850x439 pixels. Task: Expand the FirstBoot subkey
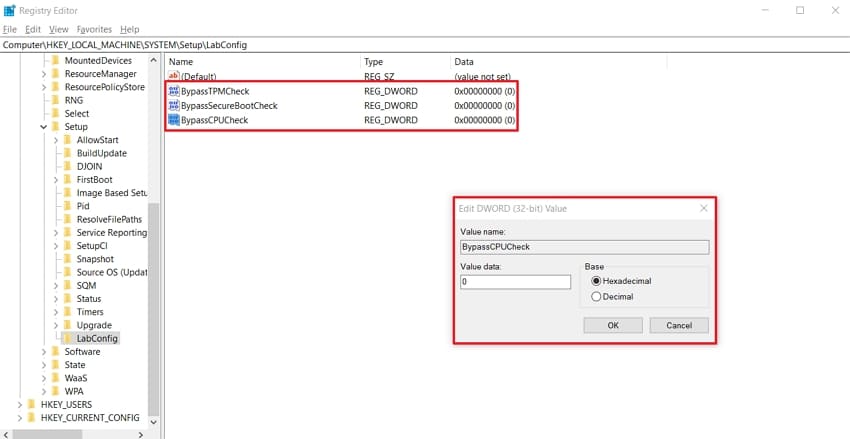(56, 179)
